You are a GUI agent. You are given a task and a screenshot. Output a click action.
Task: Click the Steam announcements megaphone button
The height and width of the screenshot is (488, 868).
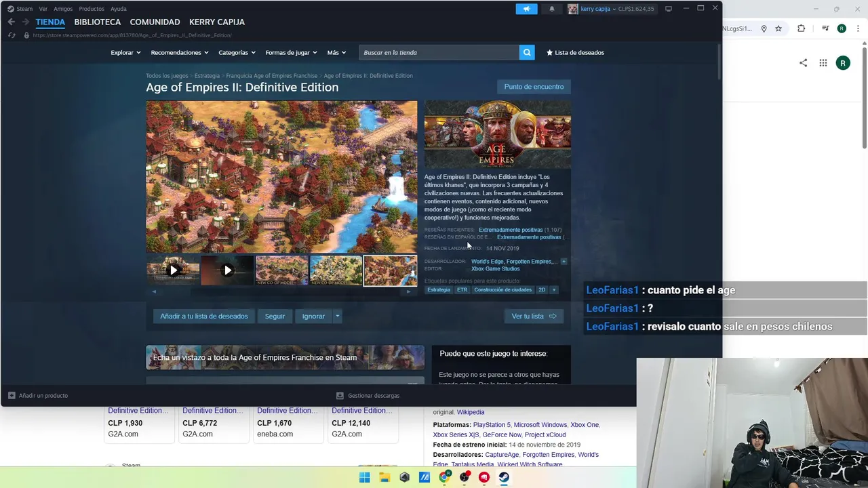[x=526, y=9]
